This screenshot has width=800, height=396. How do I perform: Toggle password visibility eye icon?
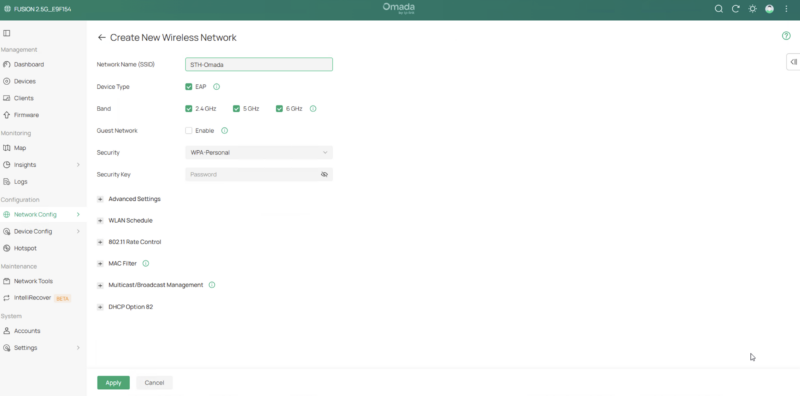click(324, 175)
